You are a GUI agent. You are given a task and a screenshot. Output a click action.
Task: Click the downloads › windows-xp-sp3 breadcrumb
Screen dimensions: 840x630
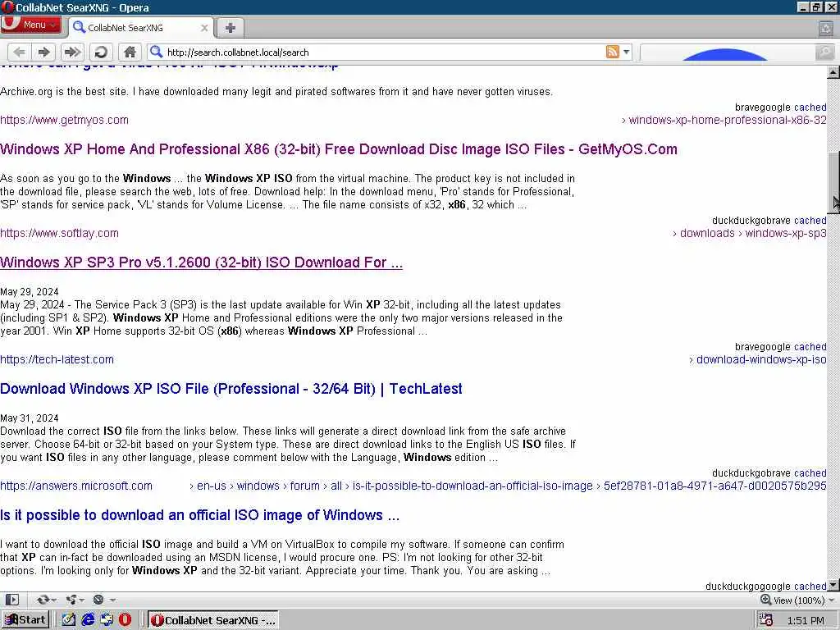(x=753, y=234)
